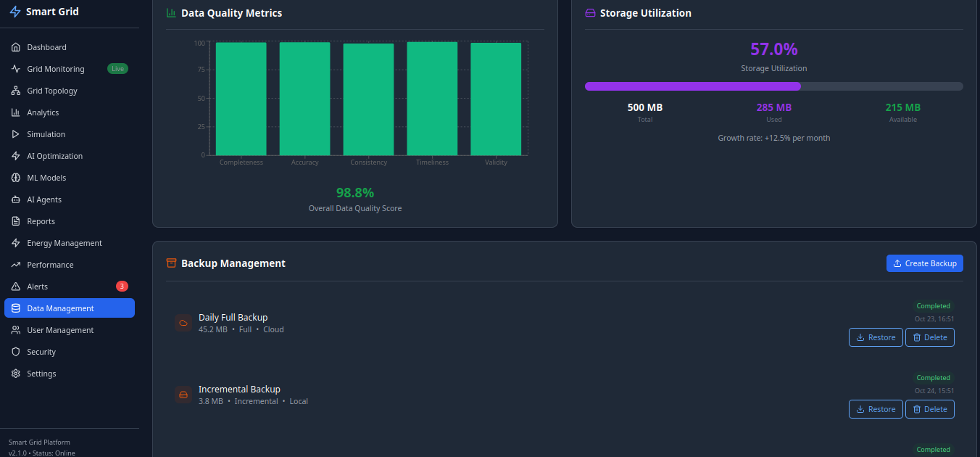This screenshot has height=457, width=980.
Task: Open ML Models page
Action: (x=70, y=178)
